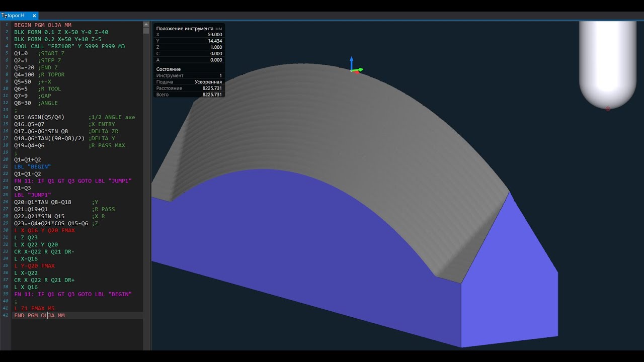Click the line 'Q8=30 ;ANGLE'
644x362 pixels.
tap(36, 103)
